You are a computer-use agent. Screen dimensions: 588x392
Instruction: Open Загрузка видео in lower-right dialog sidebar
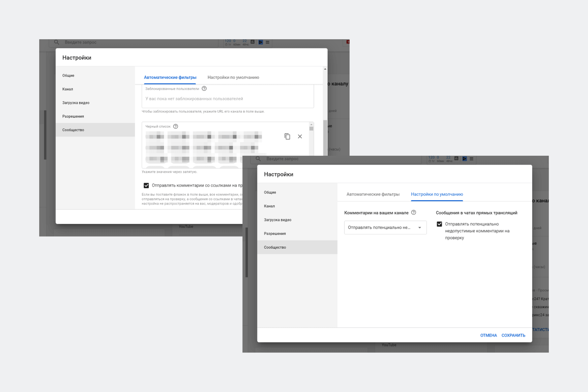point(297,220)
